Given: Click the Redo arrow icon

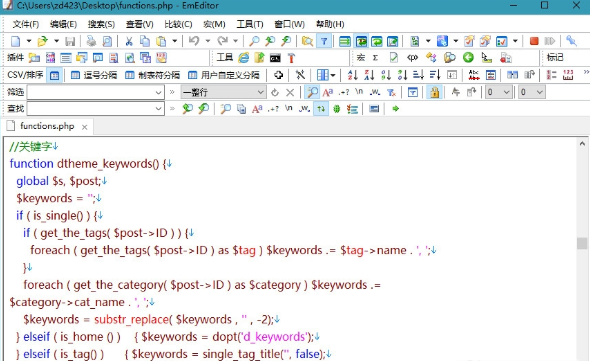Looking at the screenshot, I should coord(223,40).
